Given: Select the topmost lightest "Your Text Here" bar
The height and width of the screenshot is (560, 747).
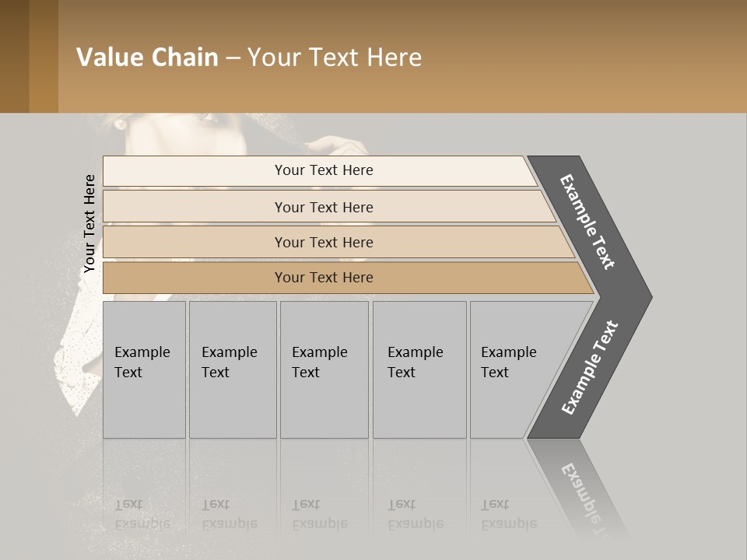Looking at the screenshot, I should (x=324, y=170).
